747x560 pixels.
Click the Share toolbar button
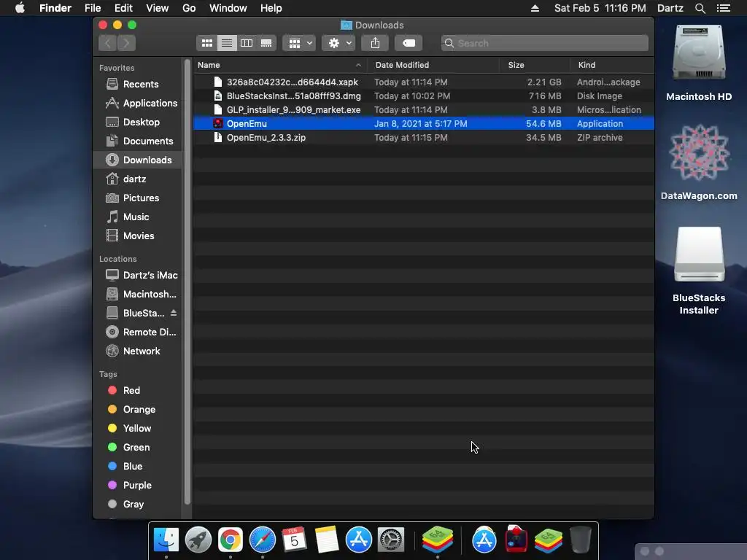pyautogui.click(x=375, y=43)
